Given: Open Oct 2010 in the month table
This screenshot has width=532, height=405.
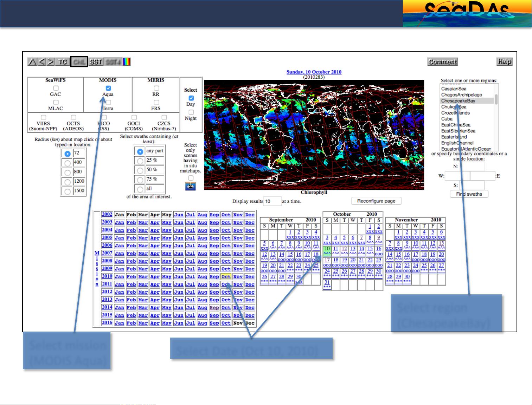Looking at the screenshot, I should [x=226, y=276].
